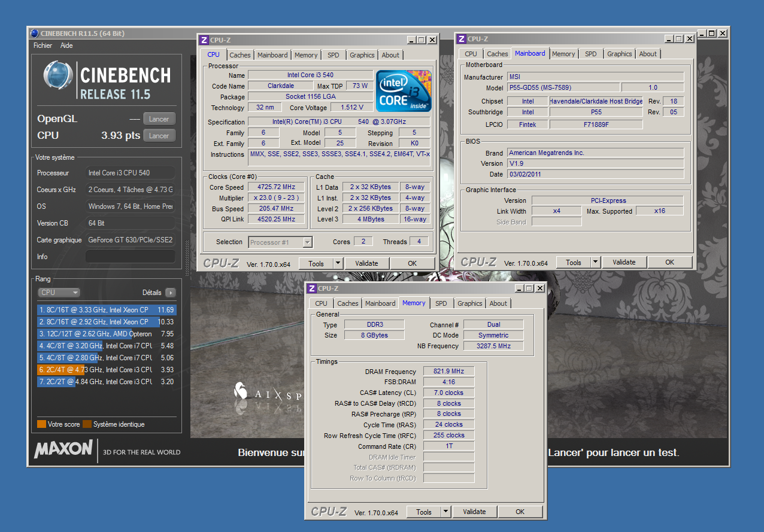This screenshot has height=532, width=764.
Task: Click the CPU-Z Z icon in the Mainboard window title bar
Action: coord(461,39)
